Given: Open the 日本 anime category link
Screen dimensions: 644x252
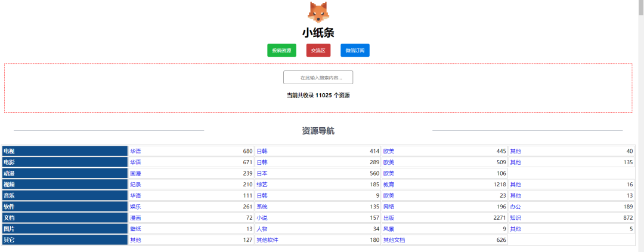Looking at the screenshot, I should (x=262, y=174).
